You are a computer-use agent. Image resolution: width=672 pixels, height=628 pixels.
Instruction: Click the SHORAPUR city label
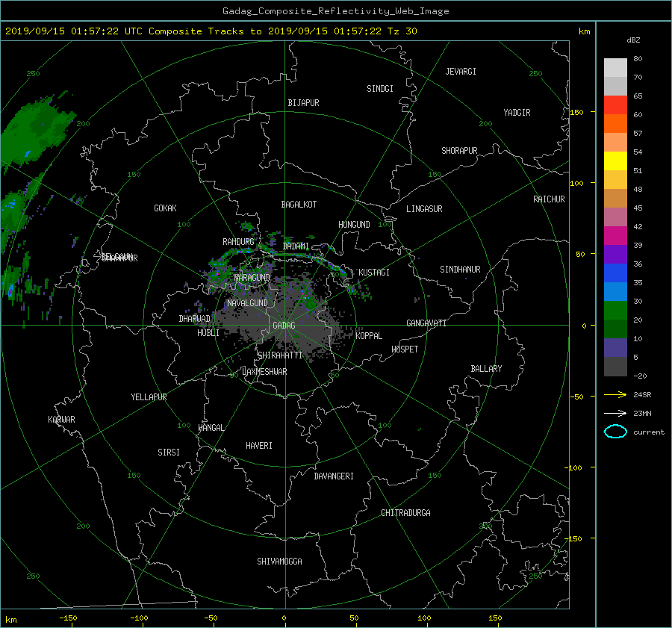click(x=459, y=151)
